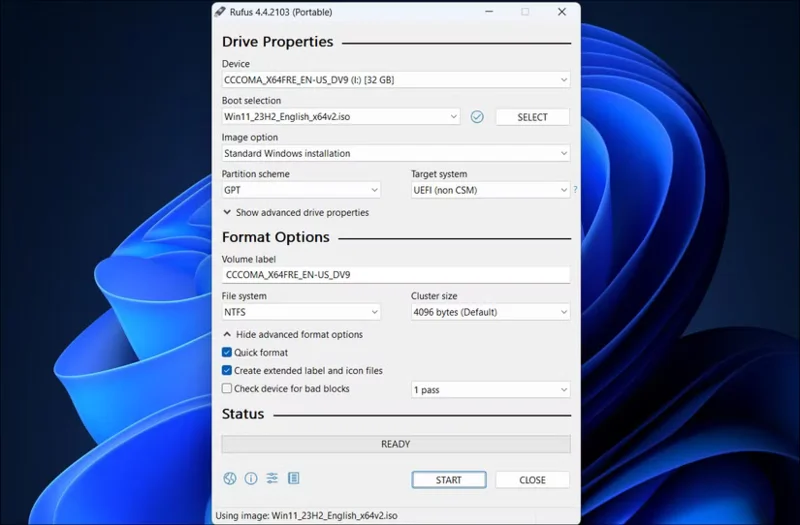Enable Check device for bad blocks

(x=227, y=389)
